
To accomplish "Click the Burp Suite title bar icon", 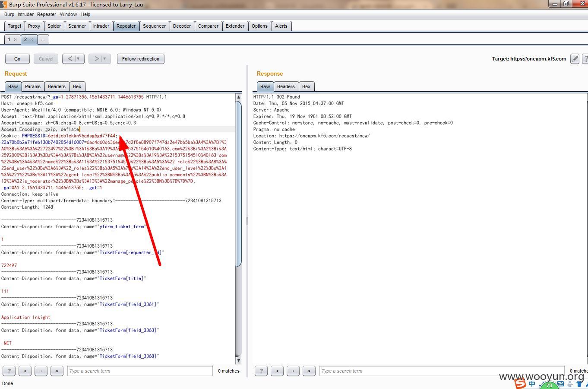I will pyautogui.click(x=3, y=4).
